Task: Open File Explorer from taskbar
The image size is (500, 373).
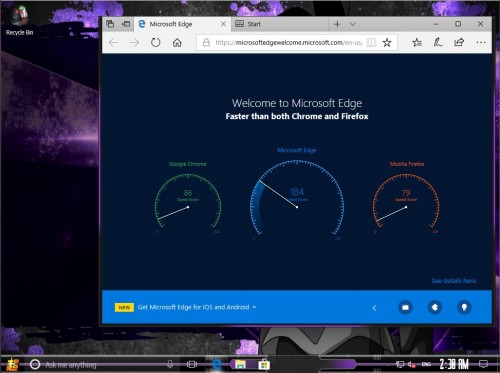Action: (x=240, y=364)
